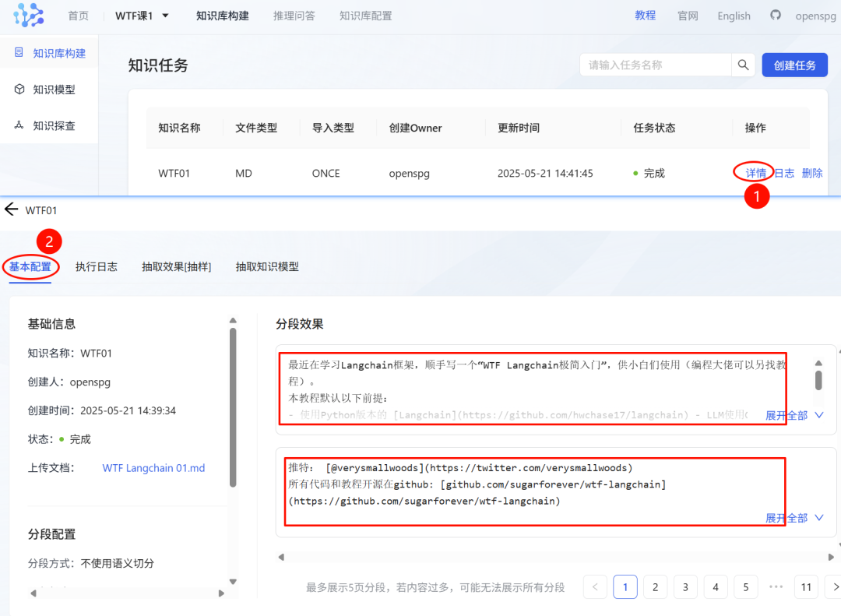Screen dimensions: 841x616
Task: Open 详情 for task WTF01
Action: 755,173
